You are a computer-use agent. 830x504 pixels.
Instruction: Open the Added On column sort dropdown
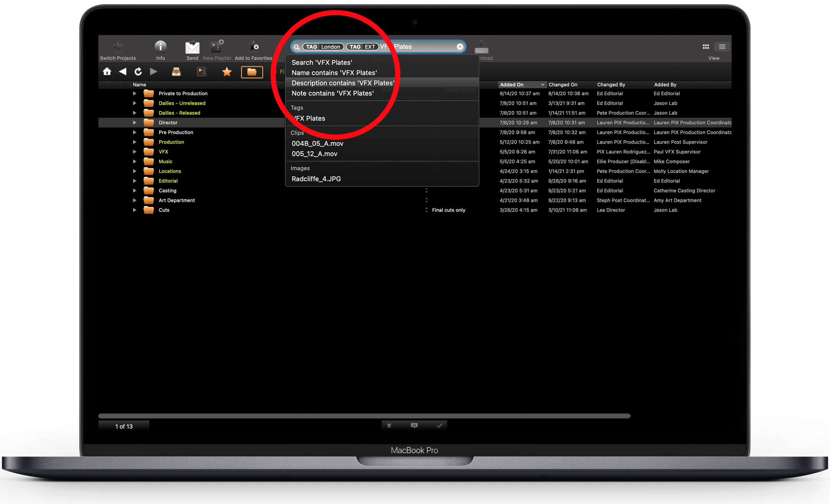(x=542, y=85)
